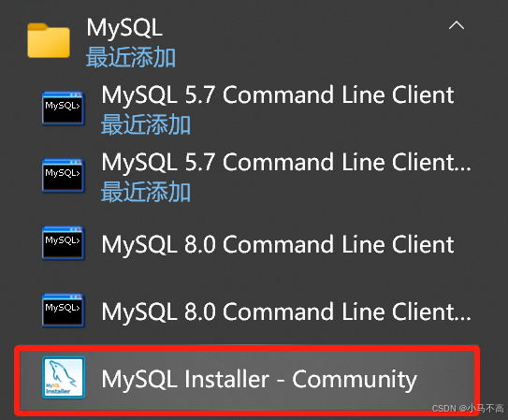Viewport: 508px width, 420px height.
Task: Click 最近添加 under the truncated MySQL 5.7 entry
Action: click(x=146, y=192)
